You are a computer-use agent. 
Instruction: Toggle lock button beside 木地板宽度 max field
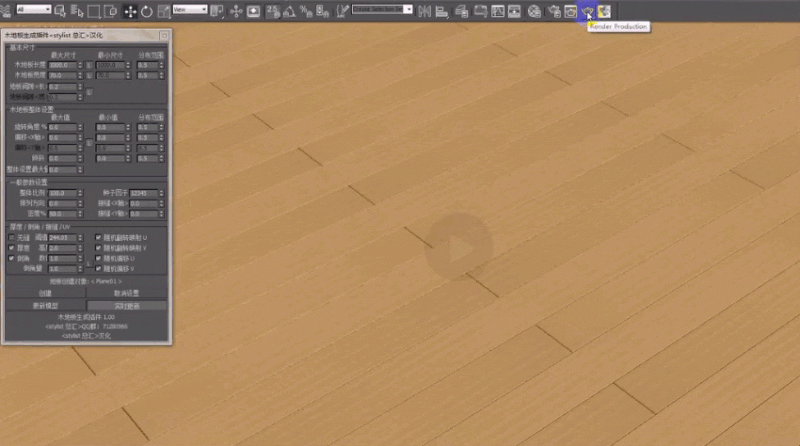[89, 76]
